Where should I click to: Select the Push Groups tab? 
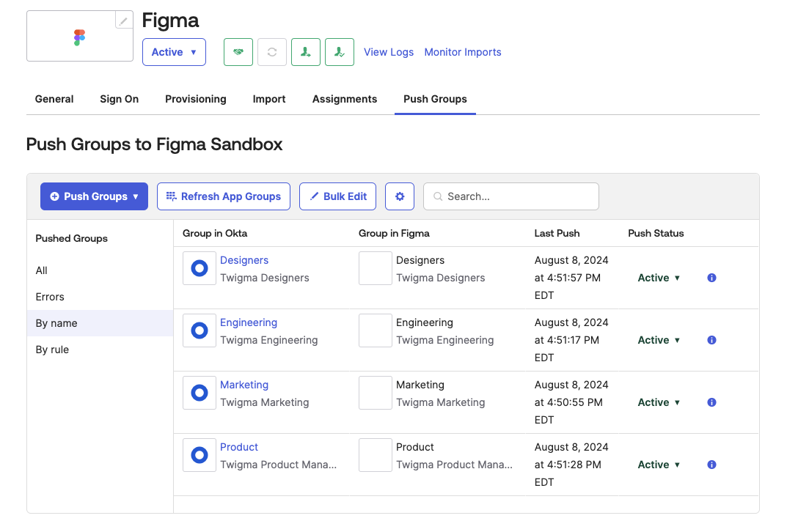coord(435,99)
